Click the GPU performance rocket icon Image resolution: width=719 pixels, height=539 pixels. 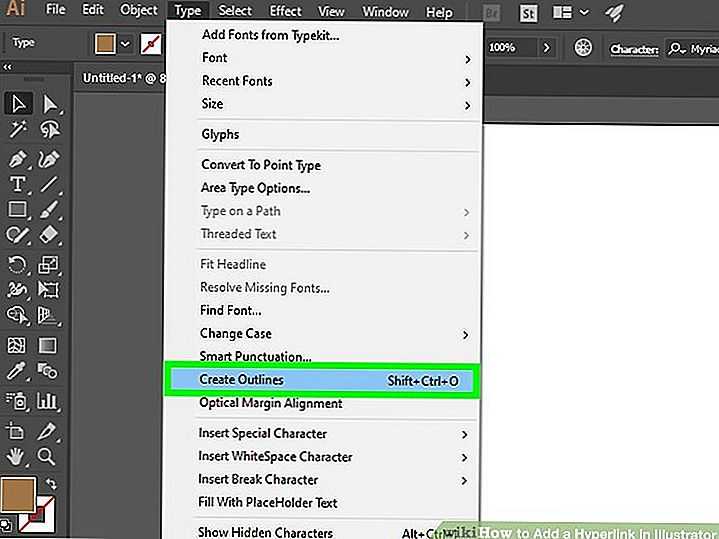pos(614,12)
